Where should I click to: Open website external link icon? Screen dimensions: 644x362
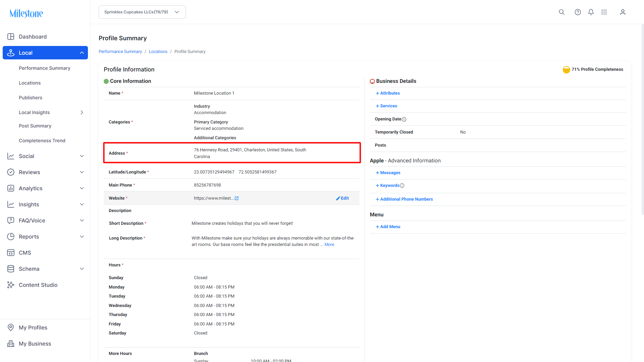[237, 198]
